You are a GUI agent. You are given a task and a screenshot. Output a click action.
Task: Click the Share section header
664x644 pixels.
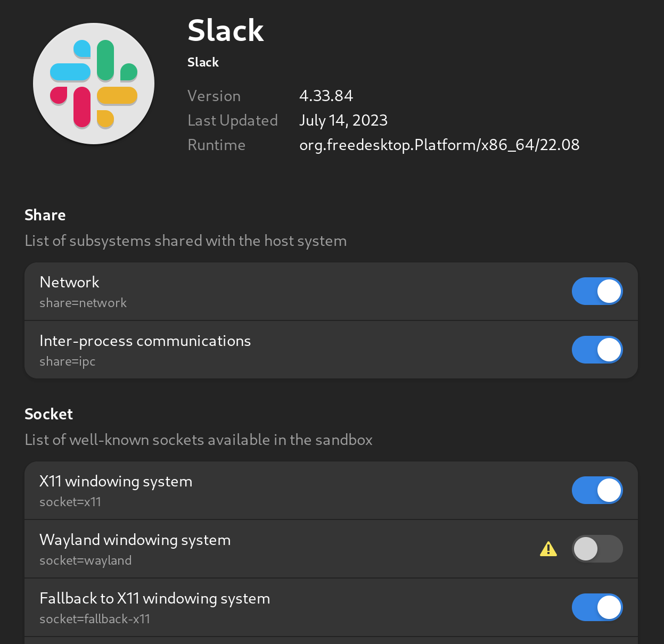click(45, 215)
